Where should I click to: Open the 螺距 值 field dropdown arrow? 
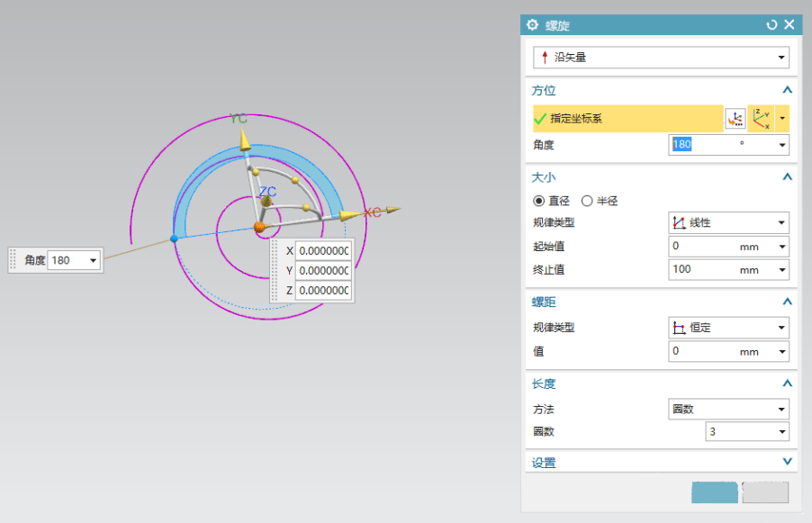click(x=782, y=352)
